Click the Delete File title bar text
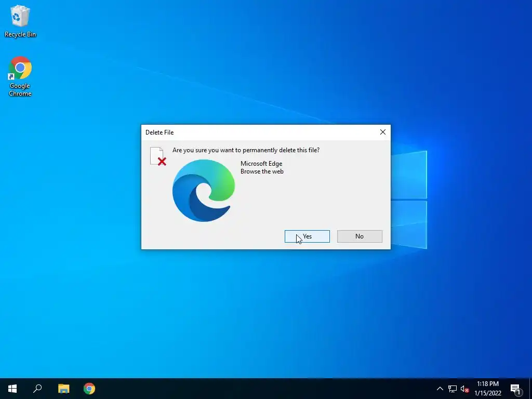The height and width of the screenshot is (399, 532). [159, 132]
